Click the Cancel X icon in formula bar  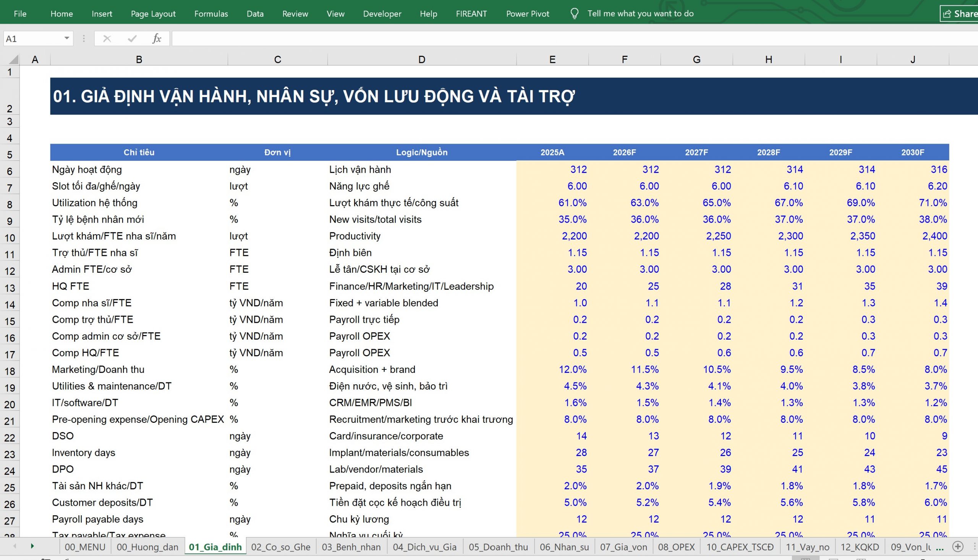click(107, 39)
